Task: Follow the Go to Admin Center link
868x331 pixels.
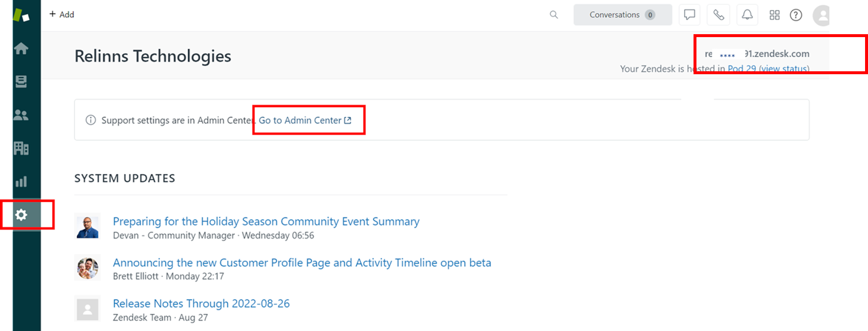Action: point(304,120)
